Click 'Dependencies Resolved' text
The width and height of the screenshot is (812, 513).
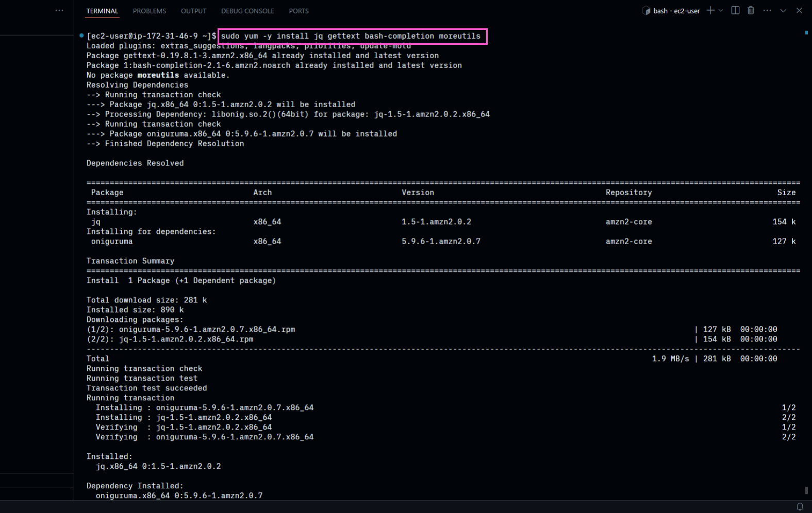[x=135, y=163]
